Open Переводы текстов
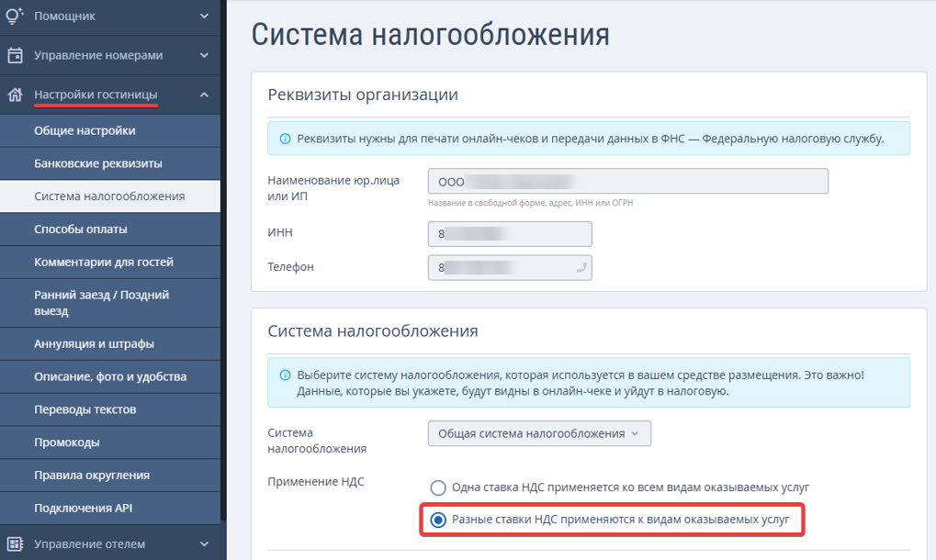This screenshot has width=936, height=560. tap(110, 409)
